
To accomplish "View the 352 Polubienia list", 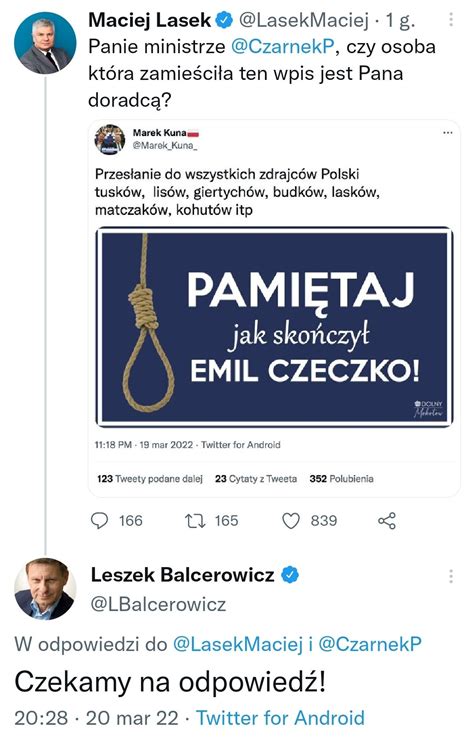I will (341, 478).
